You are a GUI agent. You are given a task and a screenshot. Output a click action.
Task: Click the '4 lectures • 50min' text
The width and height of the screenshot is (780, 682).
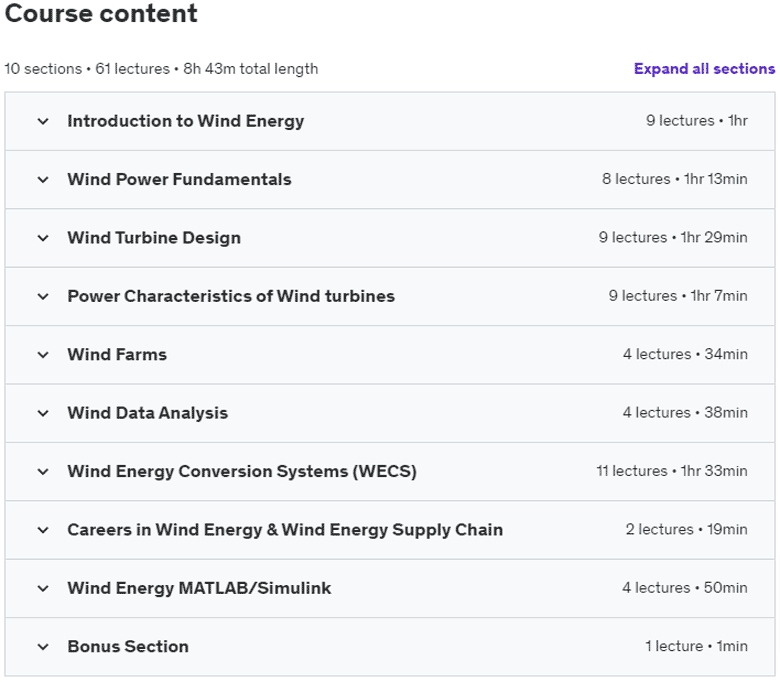click(x=684, y=587)
